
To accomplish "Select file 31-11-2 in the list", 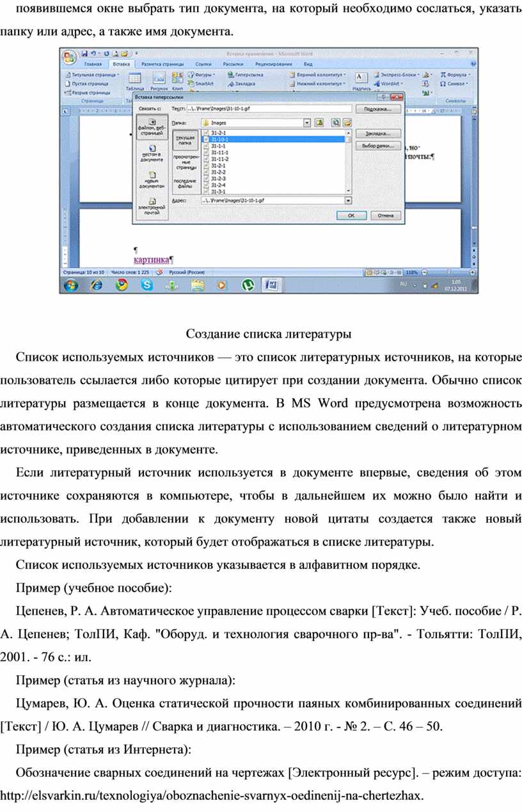I will click(274, 159).
